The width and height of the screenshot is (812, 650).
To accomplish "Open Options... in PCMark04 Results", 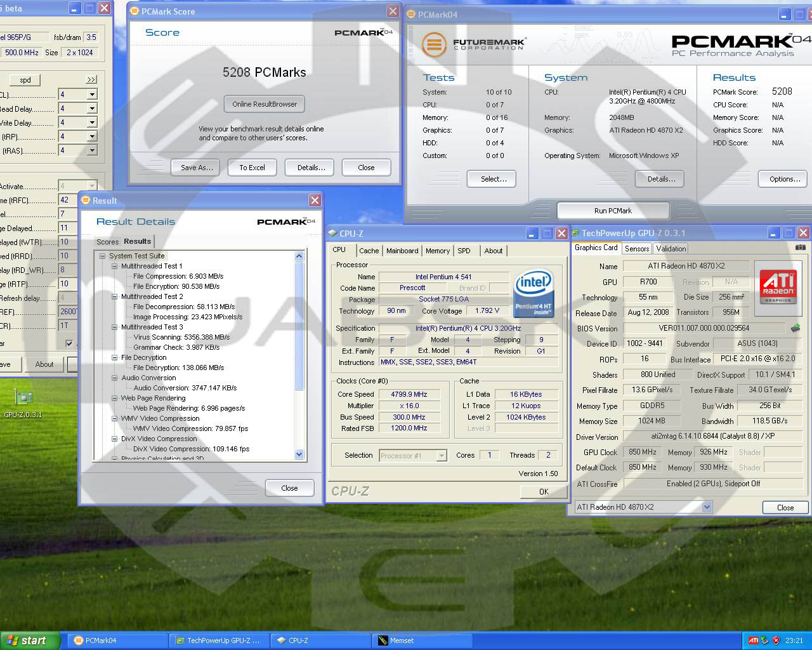I will 783,179.
